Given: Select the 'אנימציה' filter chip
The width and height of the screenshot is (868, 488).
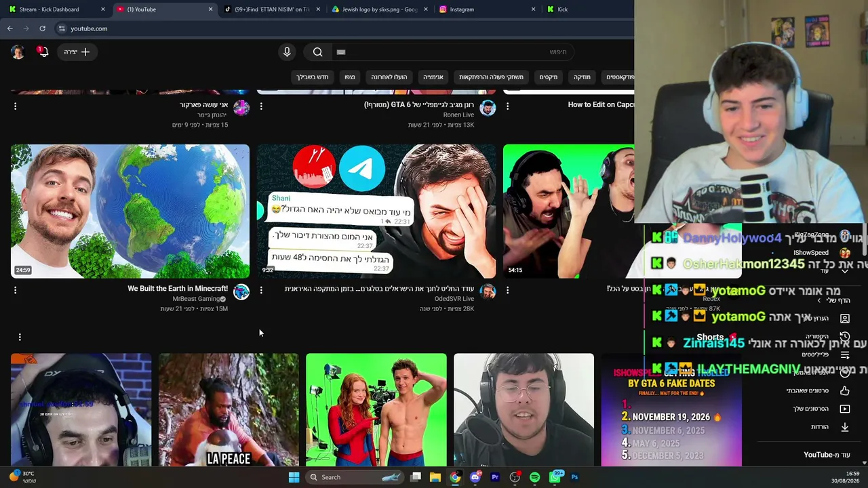Looking at the screenshot, I should click(433, 77).
